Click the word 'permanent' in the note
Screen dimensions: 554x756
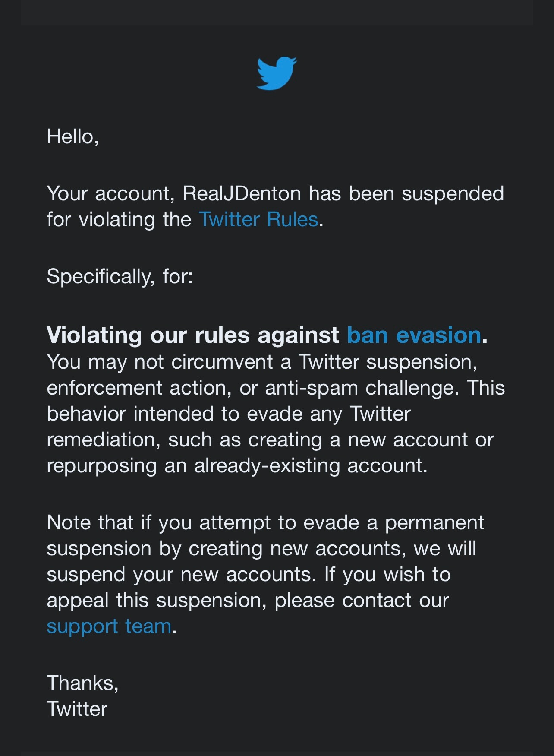point(434,522)
